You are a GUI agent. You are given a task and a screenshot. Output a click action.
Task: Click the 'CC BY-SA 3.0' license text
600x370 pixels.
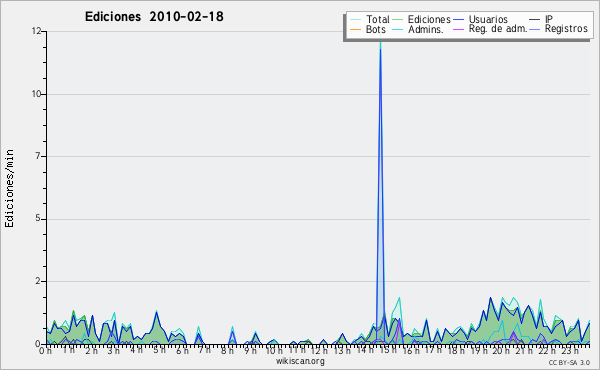click(x=569, y=362)
